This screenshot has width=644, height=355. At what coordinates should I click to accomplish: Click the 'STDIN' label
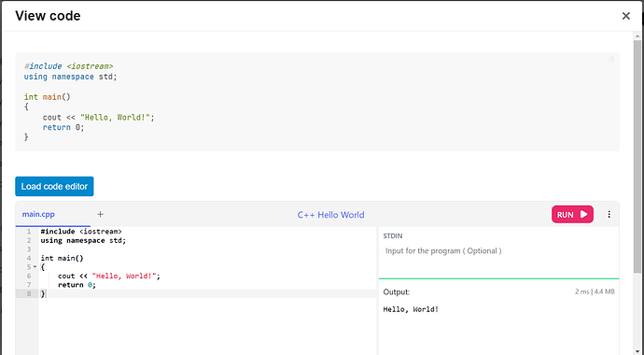(x=393, y=235)
